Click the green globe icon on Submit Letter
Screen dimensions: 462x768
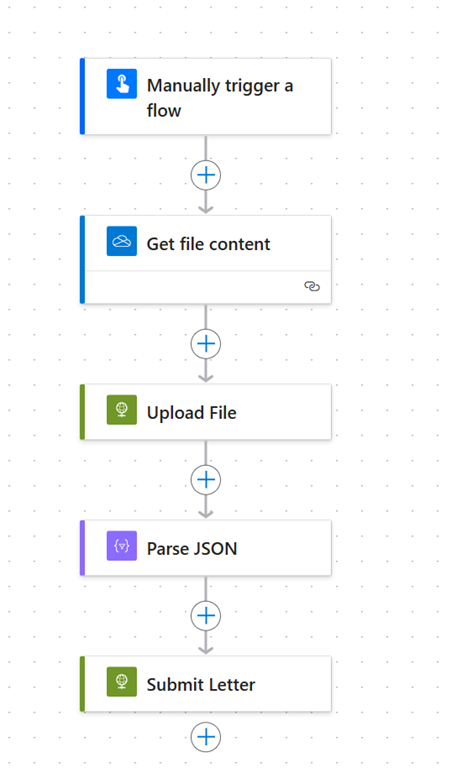[122, 681]
